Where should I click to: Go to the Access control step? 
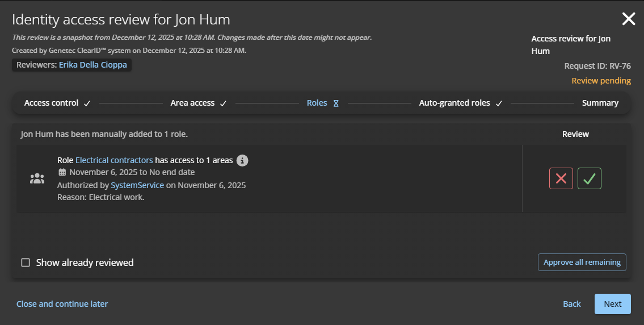pyautogui.click(x=51, y=103)
